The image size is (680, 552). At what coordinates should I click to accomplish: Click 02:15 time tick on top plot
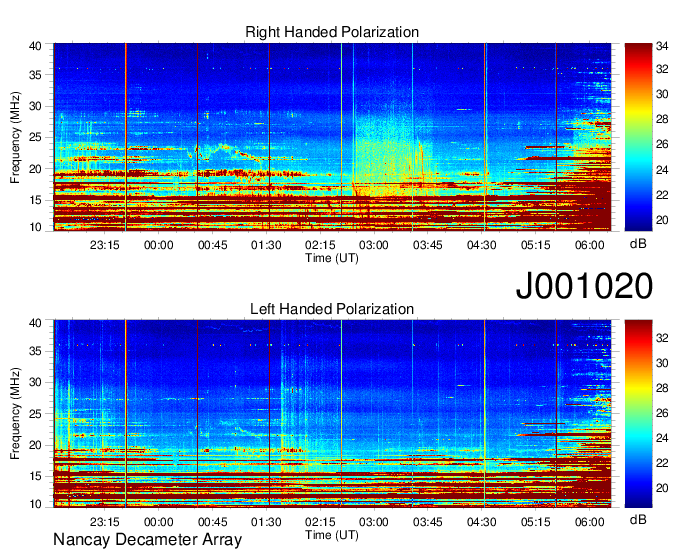tap(320, 245)
